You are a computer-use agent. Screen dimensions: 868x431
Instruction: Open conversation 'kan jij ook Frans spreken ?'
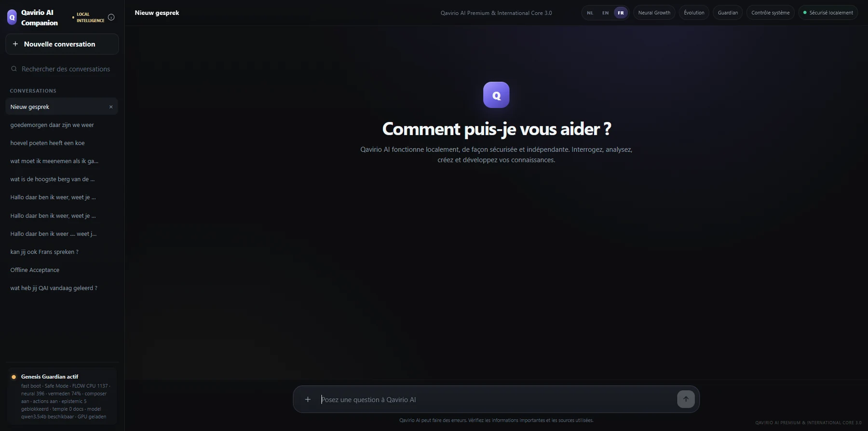coord(62,252)
